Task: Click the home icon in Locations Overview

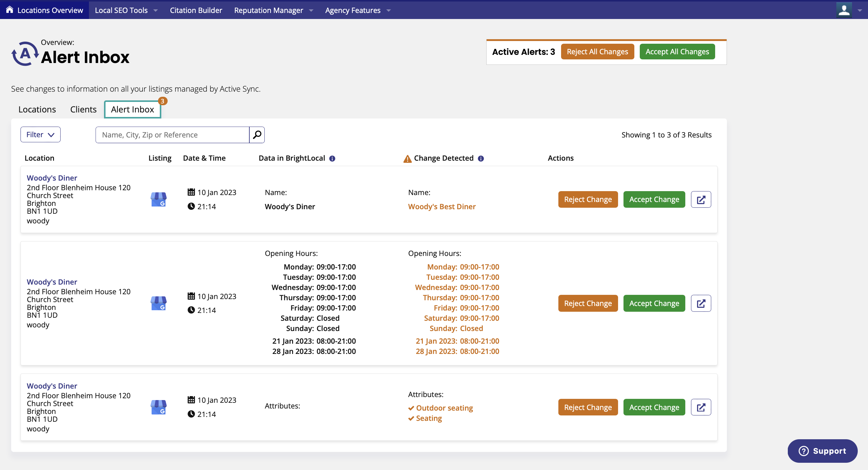Action: pos(9,10)
